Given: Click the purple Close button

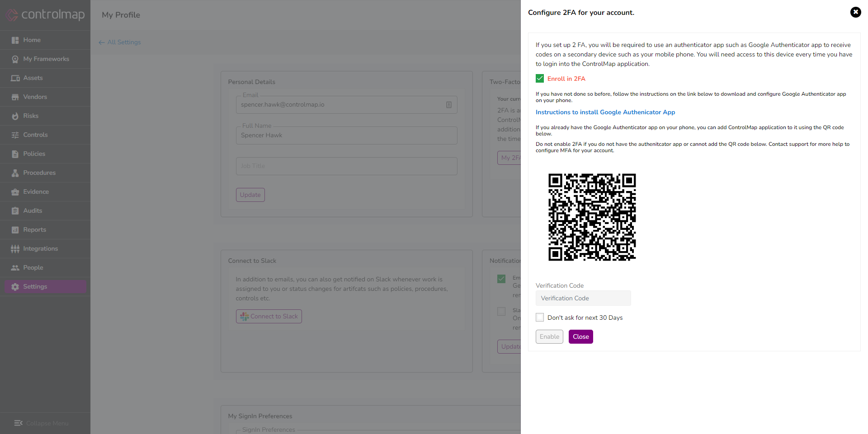Looking at the screenshot, I should click(x=581, y=337).
